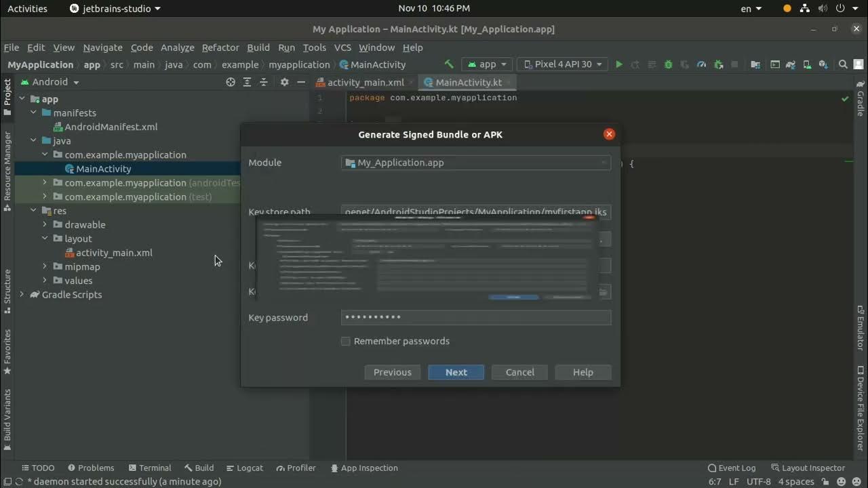Expand the values folder
The image size is (868, 488).
pos(45,281)
